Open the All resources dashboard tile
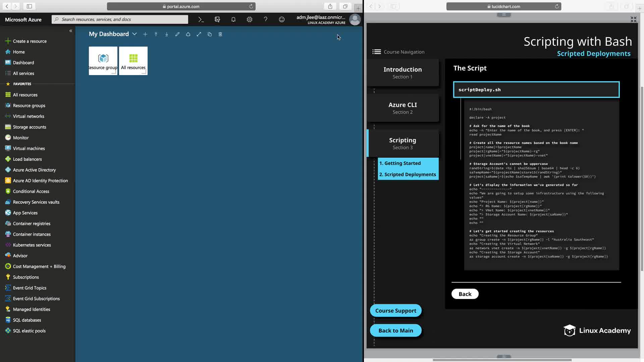This screenshot has width=644, height=362. 133,61
